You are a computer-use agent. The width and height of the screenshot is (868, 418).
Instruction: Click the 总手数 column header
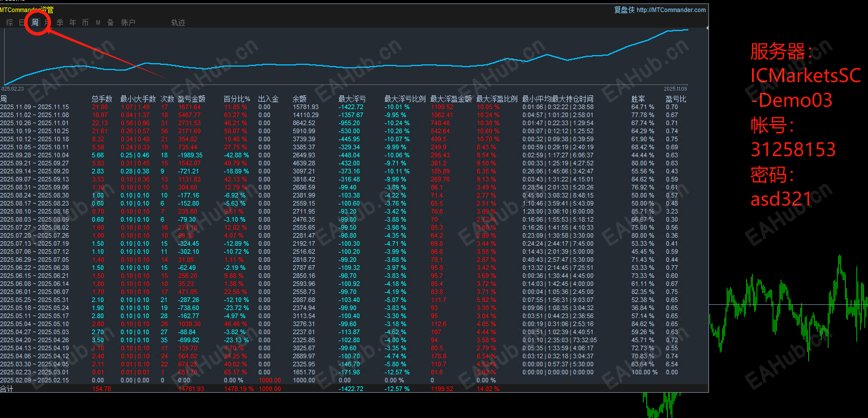coord(102,99)
